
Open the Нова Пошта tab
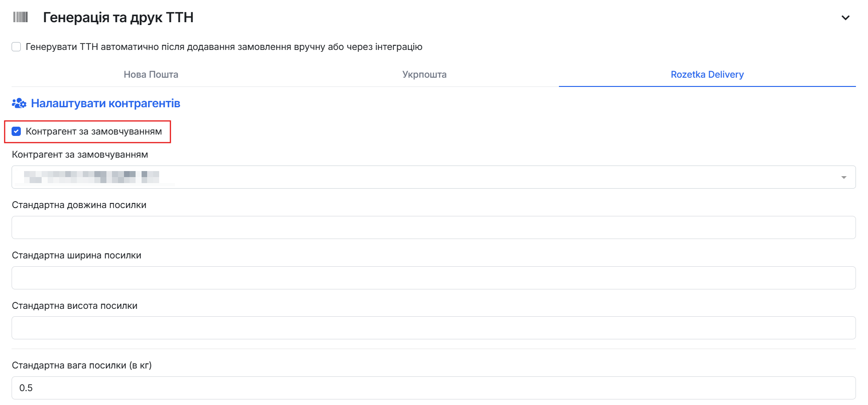tap(151, 74)
